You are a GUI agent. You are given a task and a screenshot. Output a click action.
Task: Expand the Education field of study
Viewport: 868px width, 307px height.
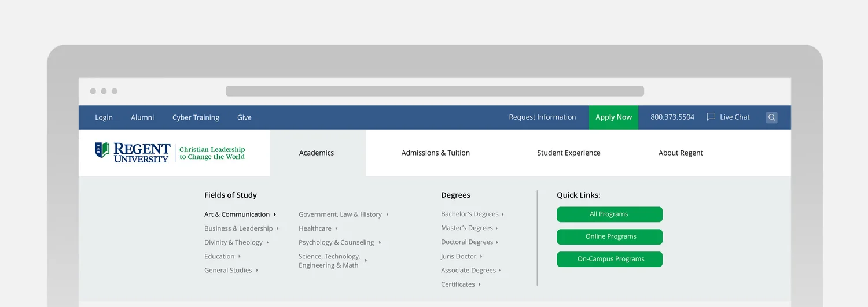tap(222, 256)
